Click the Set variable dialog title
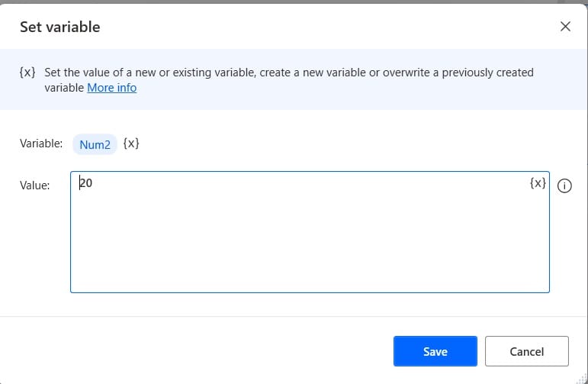588x384 pixels. coord(60,27)
